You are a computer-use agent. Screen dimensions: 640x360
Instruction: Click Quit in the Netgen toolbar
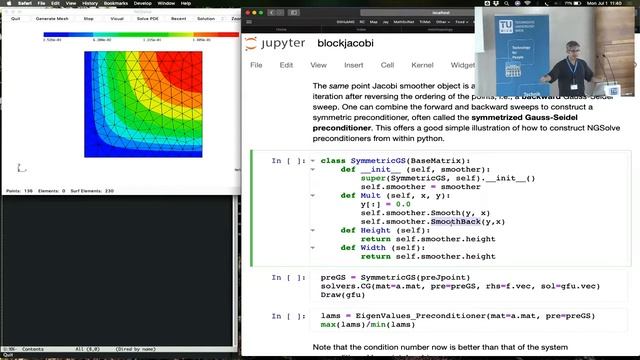(x=16, y=19)
